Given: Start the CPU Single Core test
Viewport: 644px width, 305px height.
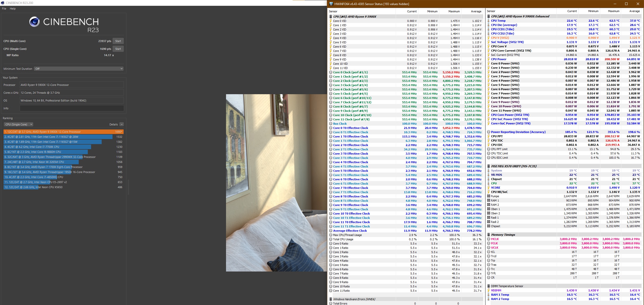Looking at the screenshot, I should (118, 49).
